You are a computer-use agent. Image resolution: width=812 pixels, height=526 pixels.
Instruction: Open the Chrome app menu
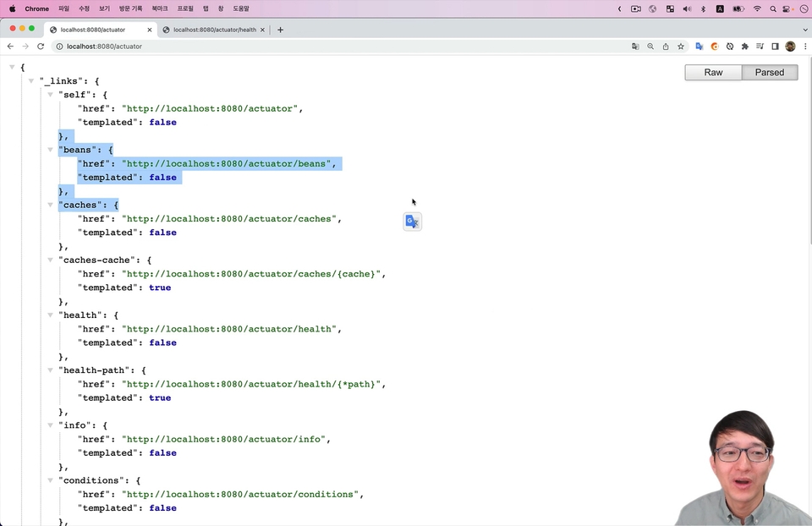[x=36, y=8]
